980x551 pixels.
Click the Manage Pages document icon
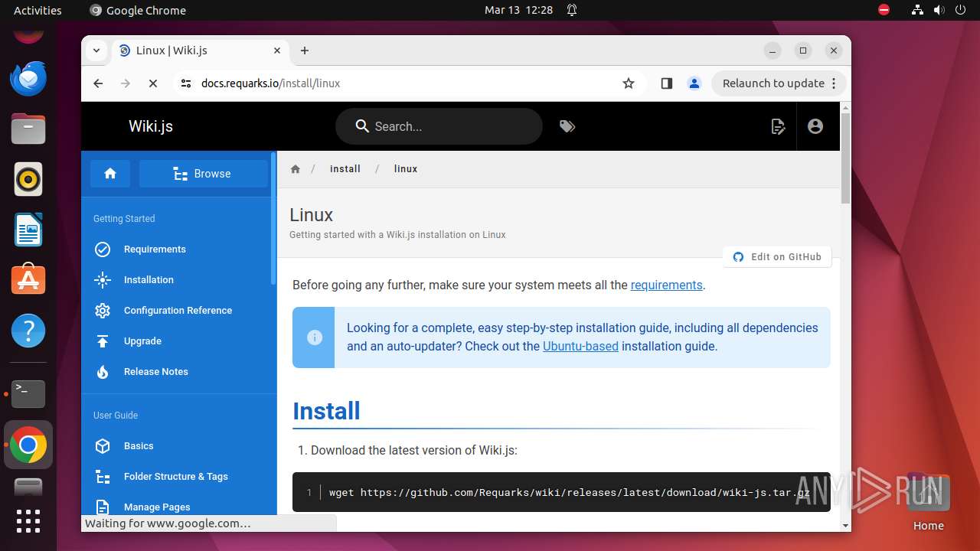103,507
